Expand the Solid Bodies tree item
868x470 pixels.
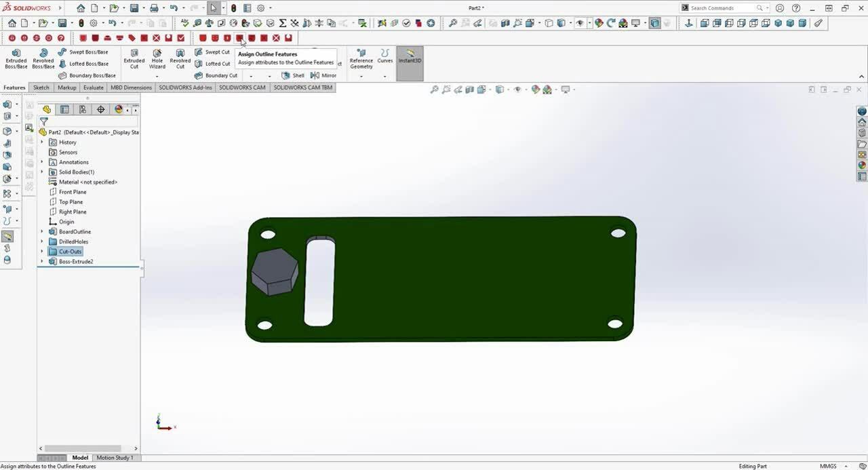click(43, 172)
